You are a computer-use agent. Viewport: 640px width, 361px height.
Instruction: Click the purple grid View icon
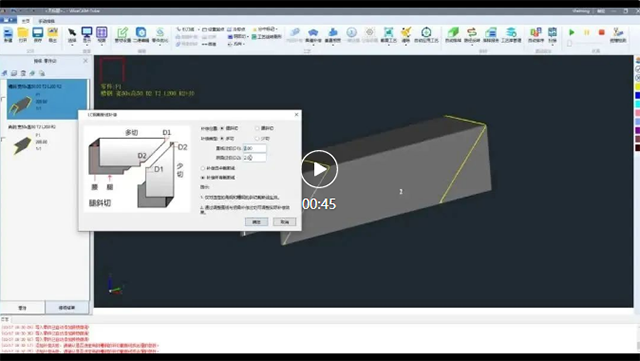click(102, 33)
